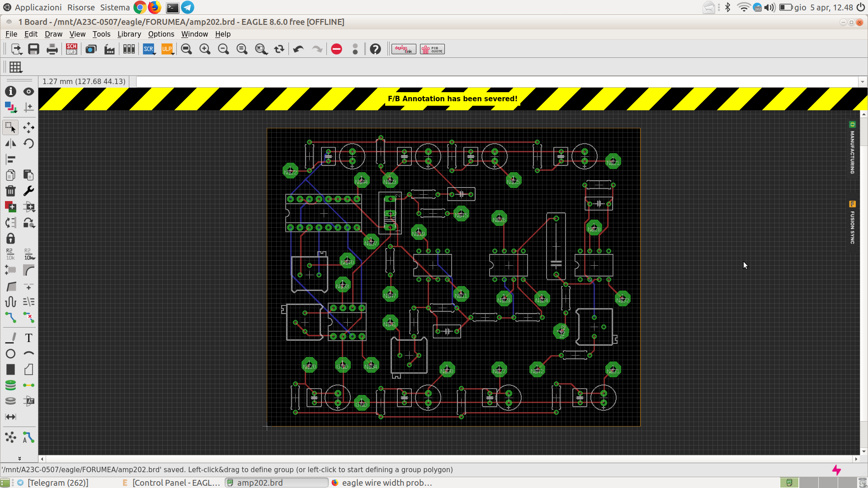The height and width of the screenshot is (488, 868).
Task: Pick the Copy tool
Action: point(10,175)
